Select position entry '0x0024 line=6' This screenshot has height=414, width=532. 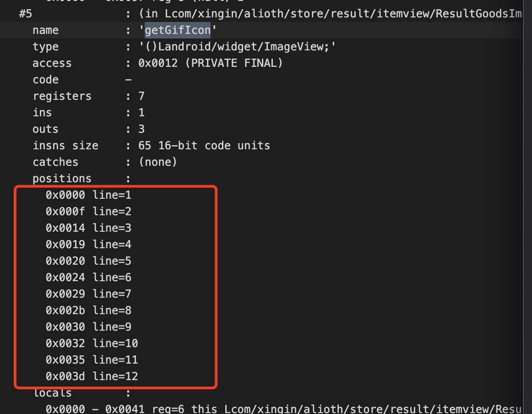[x=88, y=277]
